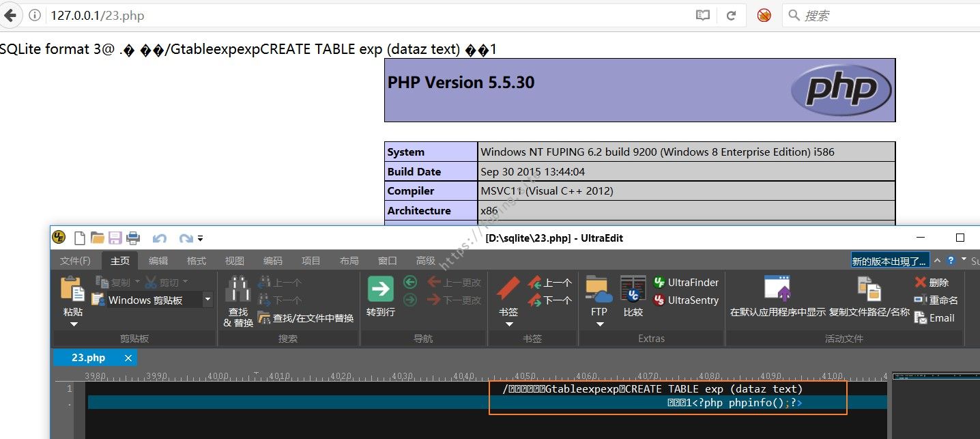Collapse the ribbon using the up chevron

[x=938, y=260]
